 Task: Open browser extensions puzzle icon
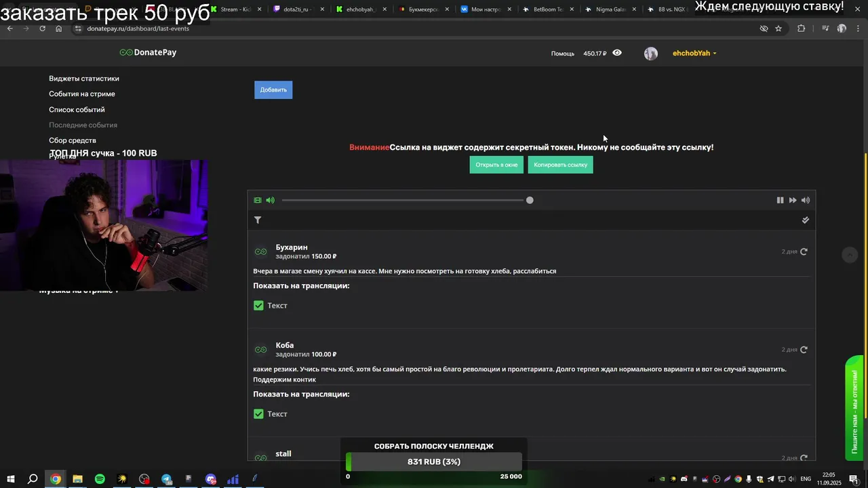click(802, 28)
